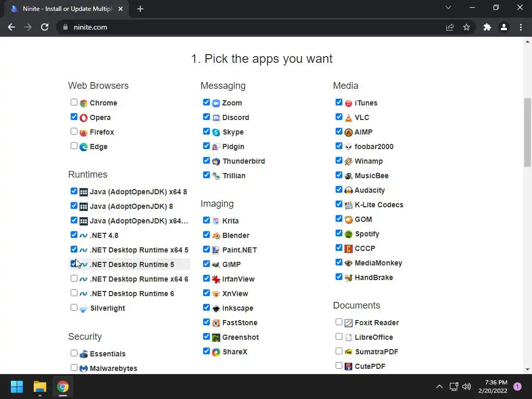Tick the Edge checkbox
The height and width of the screenshot is (399, 532).
click(x=74, y=146)
